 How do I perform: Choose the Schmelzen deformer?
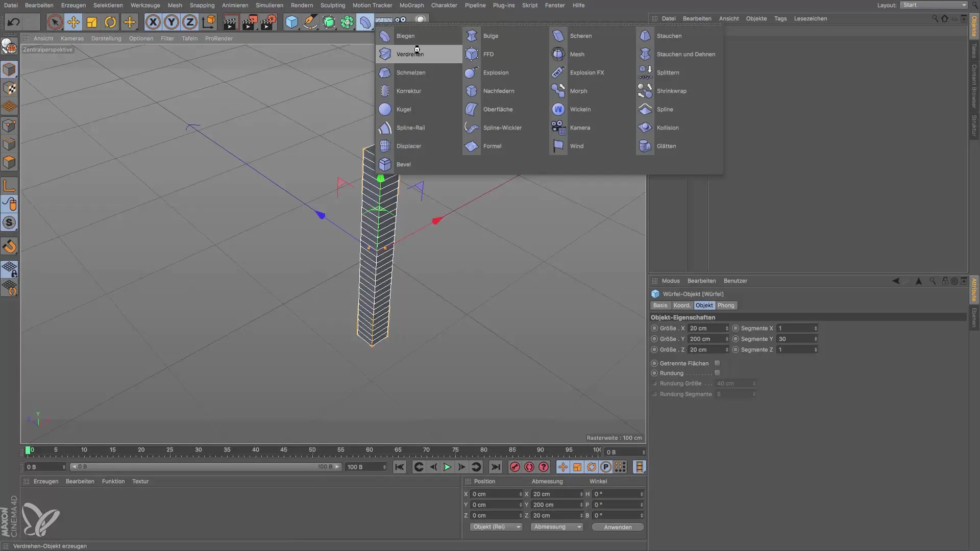[419, 72]
